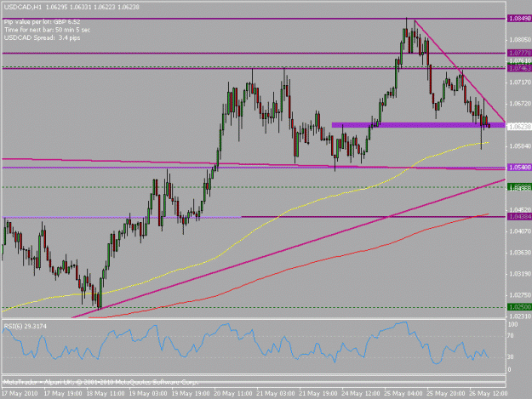Click the '26 May 12:00' time label
This screenshot has width=532, height=399.
(489, 394)
